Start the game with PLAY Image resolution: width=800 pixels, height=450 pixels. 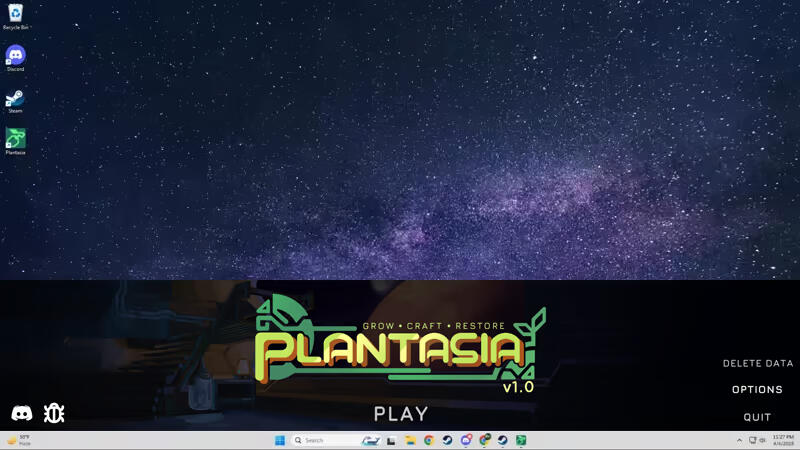click(x=401, y=414)
